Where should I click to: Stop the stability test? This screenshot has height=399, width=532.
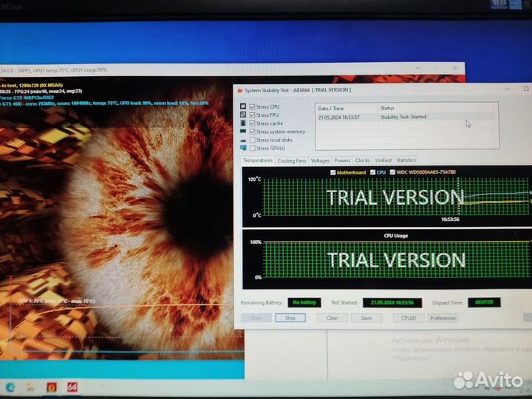(290, 318)
